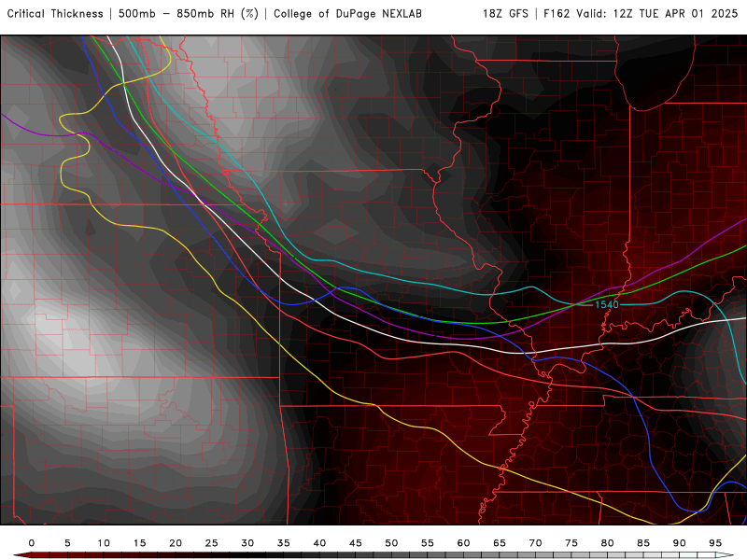
Task: Click the "75" colorbar label
Action: [571, 543]
